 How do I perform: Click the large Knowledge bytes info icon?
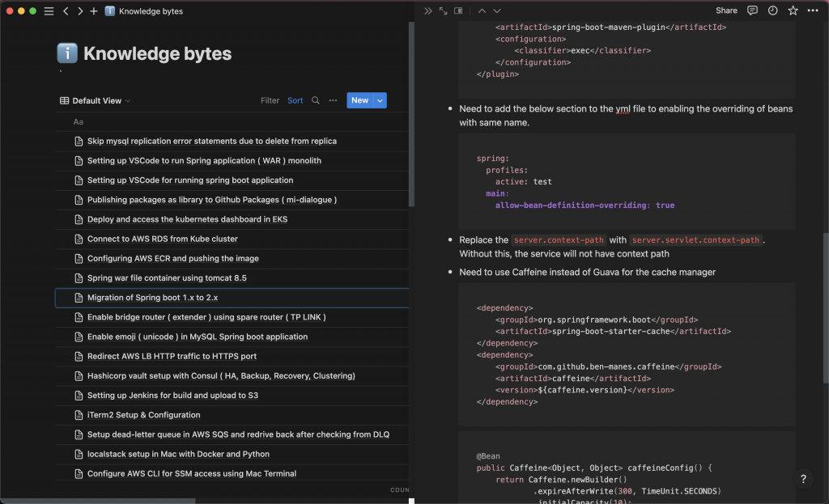67,53
